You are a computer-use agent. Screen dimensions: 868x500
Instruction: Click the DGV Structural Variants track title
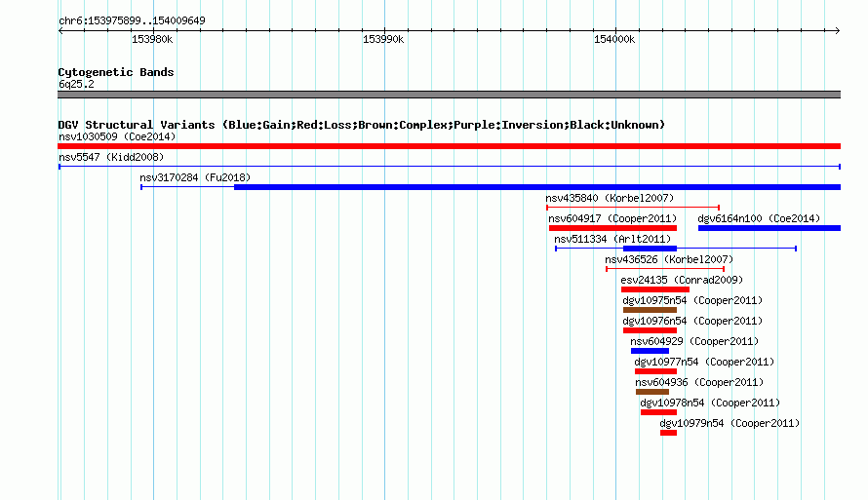[x=362, y=125]
